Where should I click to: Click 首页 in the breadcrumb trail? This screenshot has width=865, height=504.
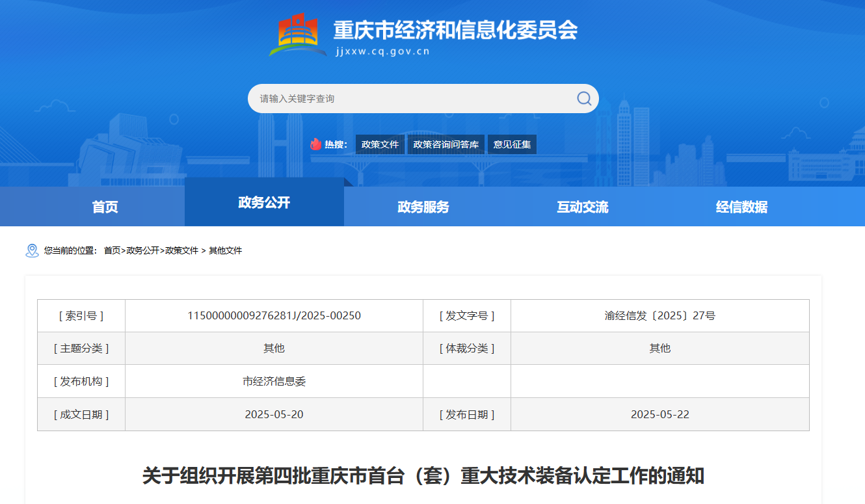112,250
